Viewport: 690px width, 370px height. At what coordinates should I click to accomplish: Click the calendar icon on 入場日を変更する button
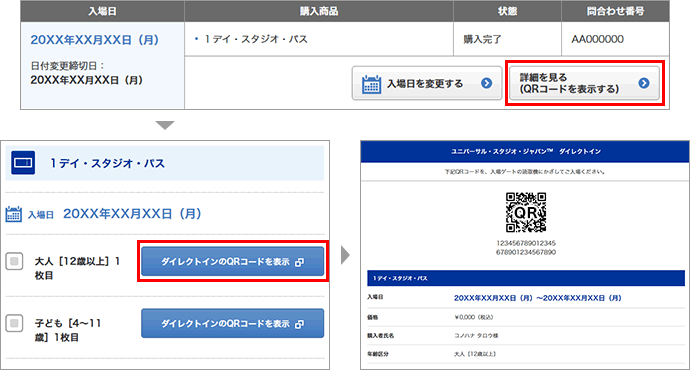(371, 84)
